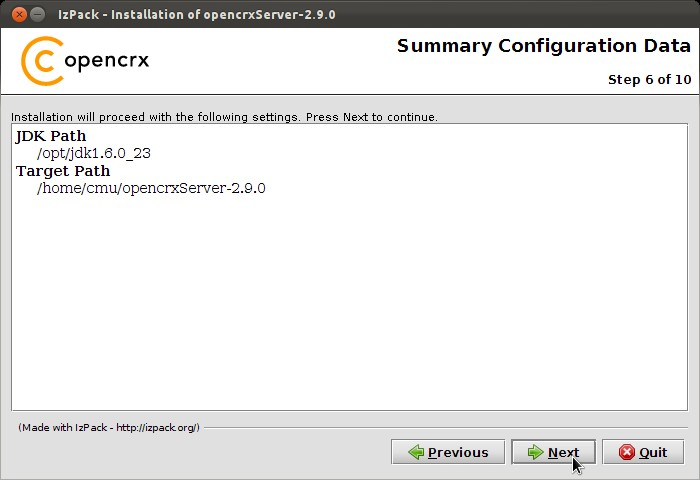Click the Step 6 of 10 label
The height and width of the screenshot is (480, 700).
(650, 79)
